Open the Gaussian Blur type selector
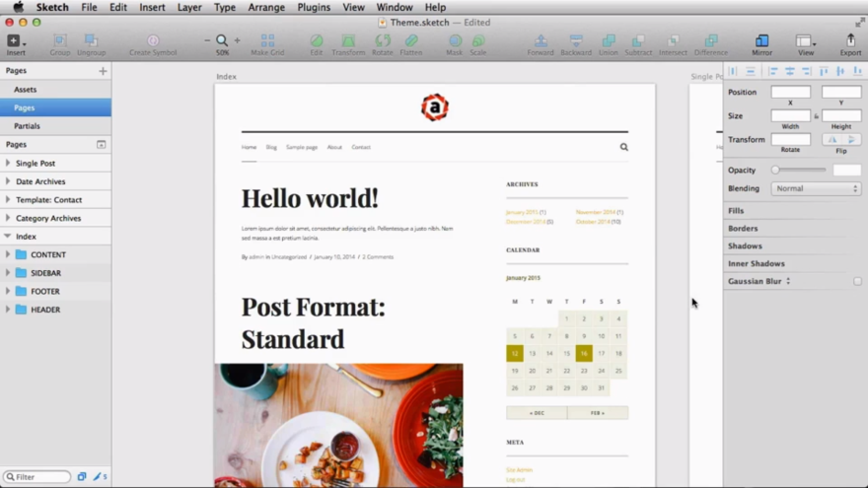The image size is (868, 488). [788, 281]
